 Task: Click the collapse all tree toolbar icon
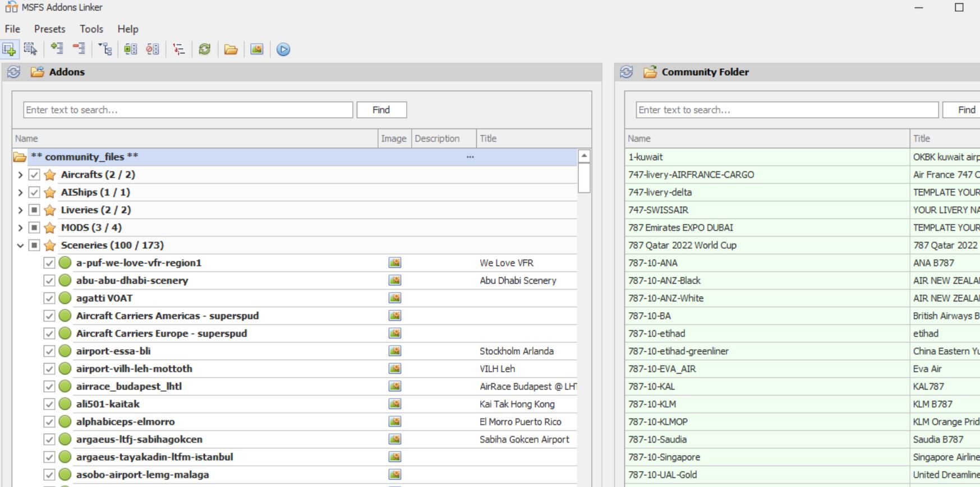coord(79,49)
